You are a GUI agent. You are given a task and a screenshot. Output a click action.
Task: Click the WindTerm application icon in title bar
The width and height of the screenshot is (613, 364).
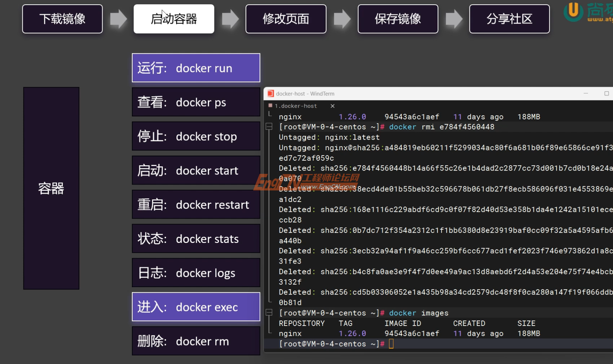coord(271,93)
